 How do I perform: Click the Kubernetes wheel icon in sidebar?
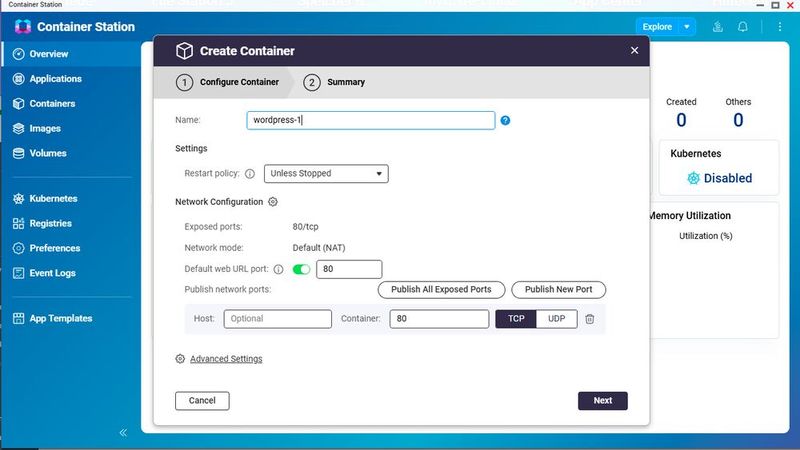pos(18,198)
